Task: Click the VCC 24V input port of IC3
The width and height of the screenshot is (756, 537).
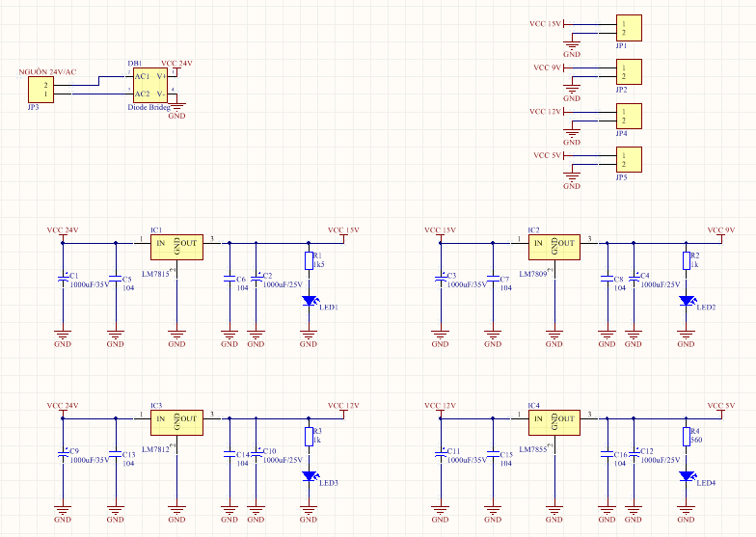Action: point(63,405)
